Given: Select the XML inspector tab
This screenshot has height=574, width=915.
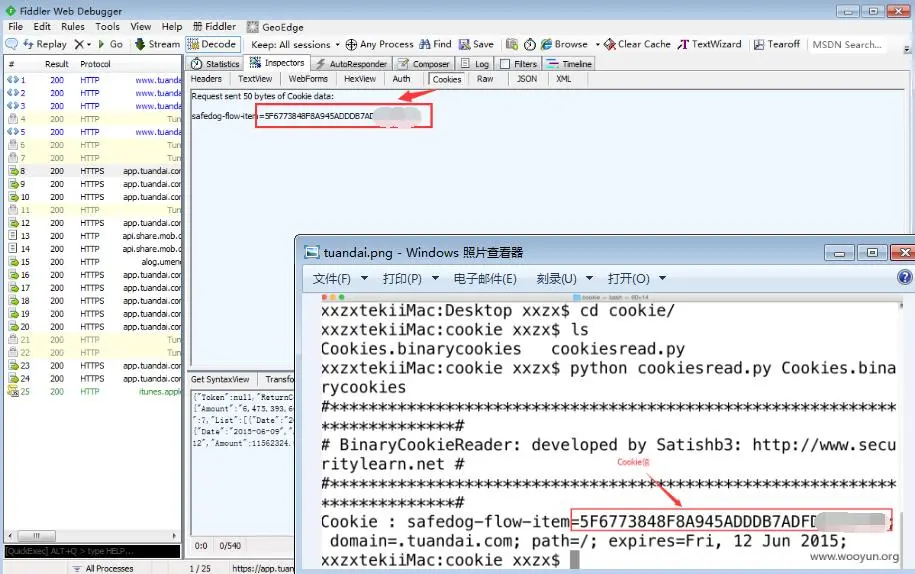Looking at the screenshot, I should tap(564, 79).
